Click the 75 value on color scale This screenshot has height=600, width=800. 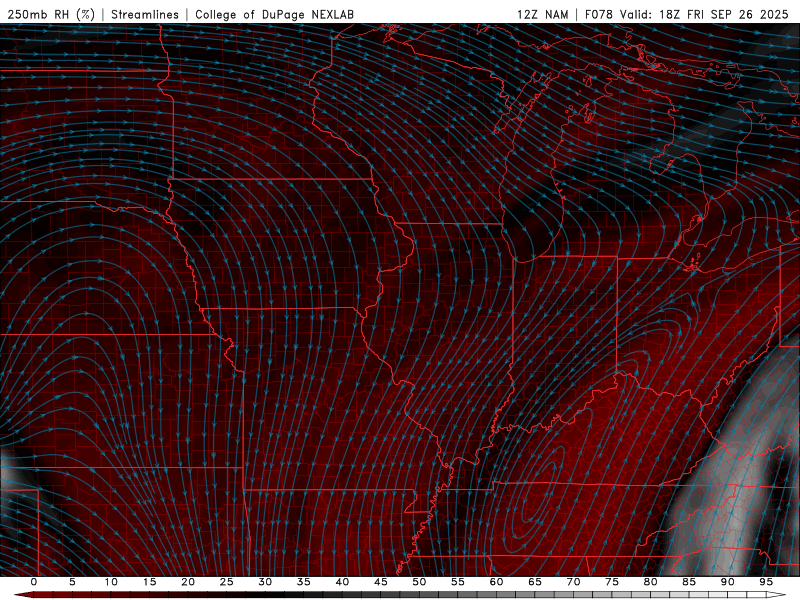coord(612,582)
